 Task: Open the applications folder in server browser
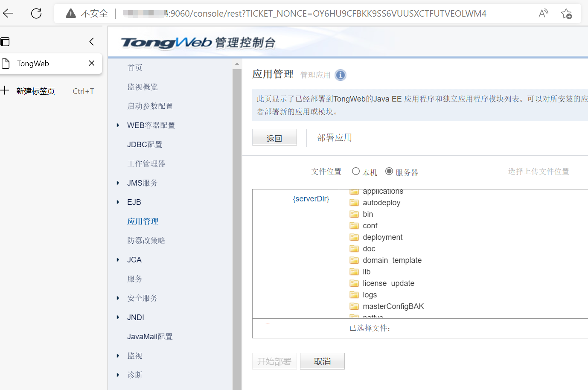383,191
